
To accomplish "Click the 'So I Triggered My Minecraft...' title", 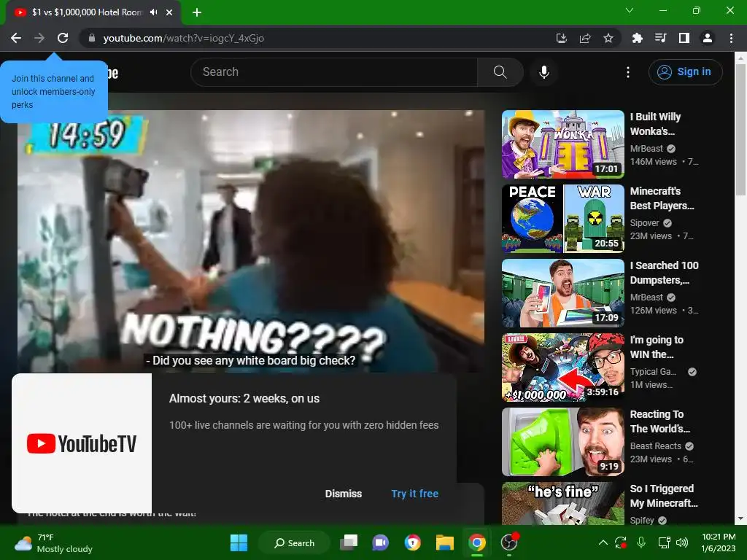I will click(664, 496).
